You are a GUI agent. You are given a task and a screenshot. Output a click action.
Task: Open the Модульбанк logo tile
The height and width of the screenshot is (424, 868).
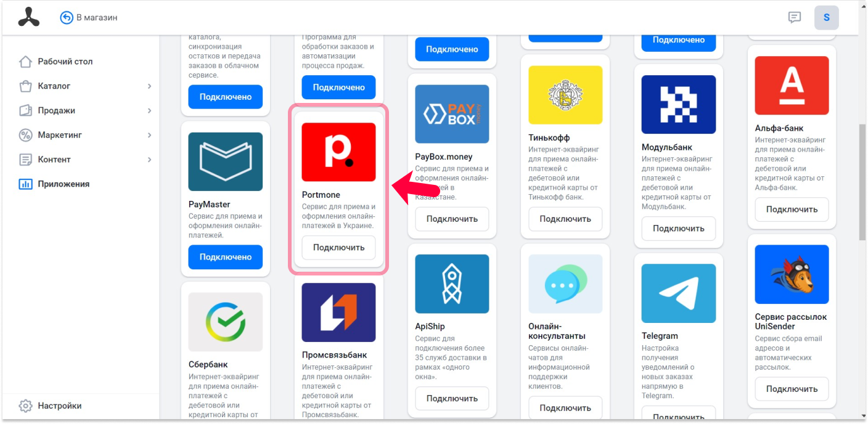(679, 105)
